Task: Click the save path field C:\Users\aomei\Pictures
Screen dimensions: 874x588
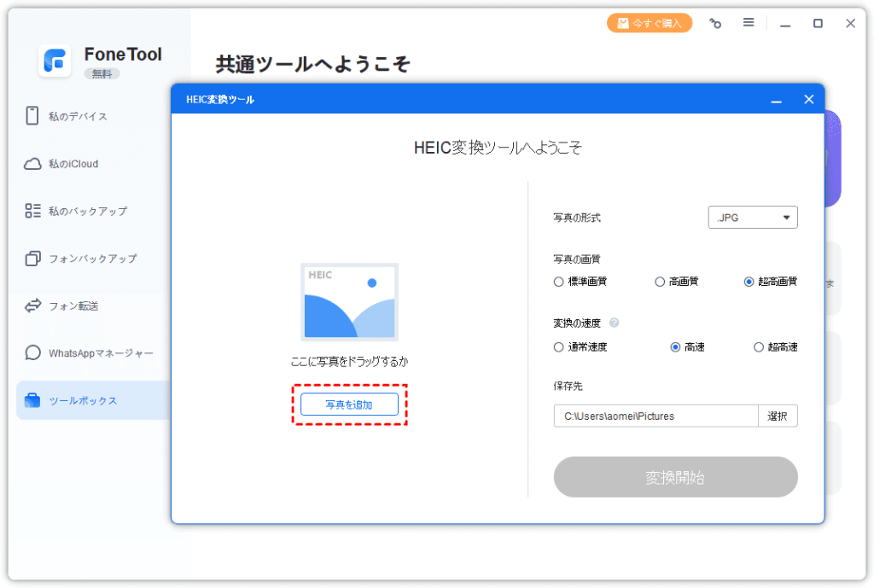Action: [655, 416]
